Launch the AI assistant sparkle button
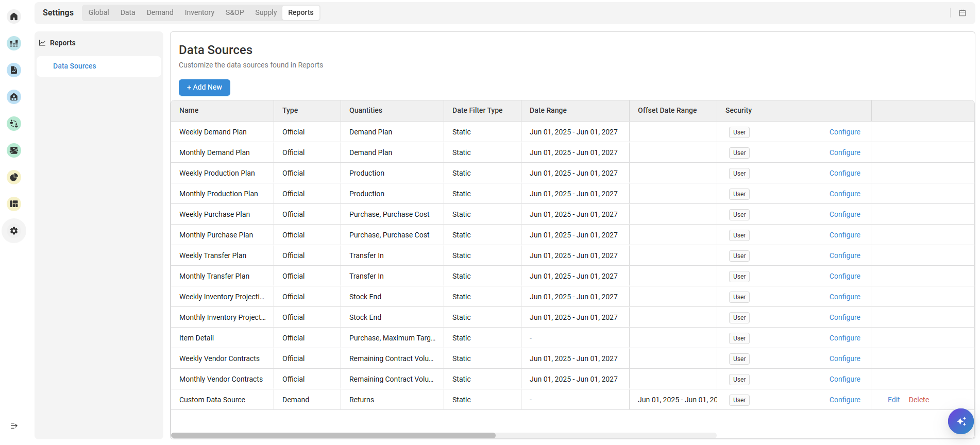 pos(960,421)
